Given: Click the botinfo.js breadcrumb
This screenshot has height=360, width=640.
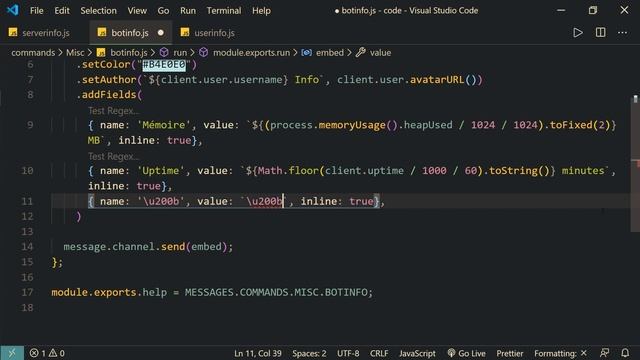Looking at the screenshot, I should (x=129, y=53).
